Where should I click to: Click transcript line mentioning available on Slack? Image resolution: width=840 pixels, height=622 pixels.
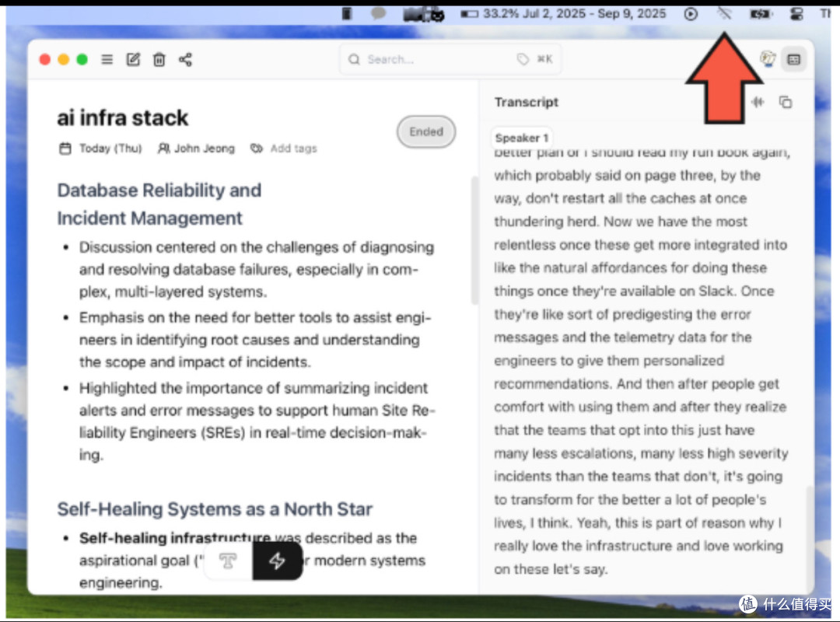click(634, 291)
